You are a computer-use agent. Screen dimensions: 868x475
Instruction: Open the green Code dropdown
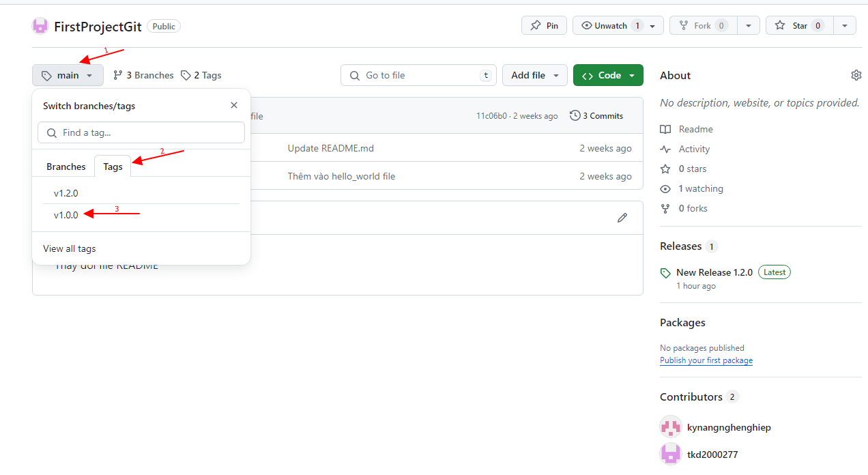tap(608, 75)
